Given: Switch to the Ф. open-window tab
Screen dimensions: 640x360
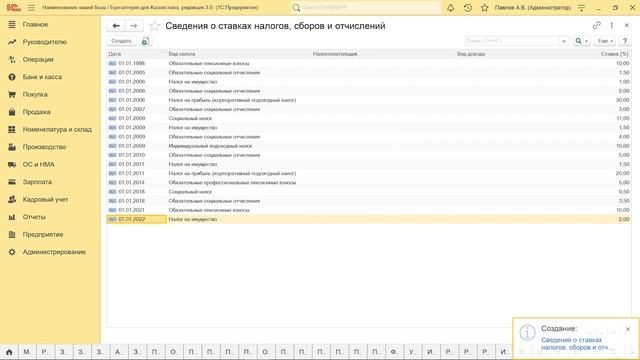Looking at the screenshot, I should pos(393,352).
